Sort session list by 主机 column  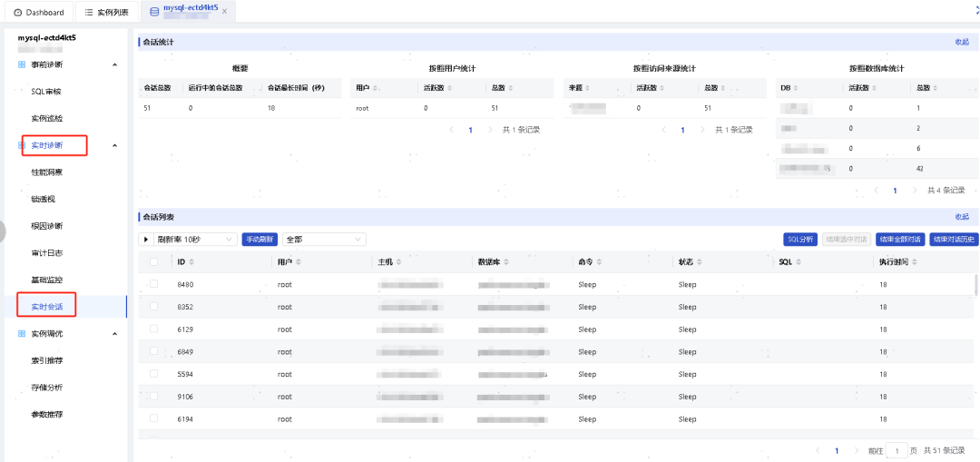[398, 262]
